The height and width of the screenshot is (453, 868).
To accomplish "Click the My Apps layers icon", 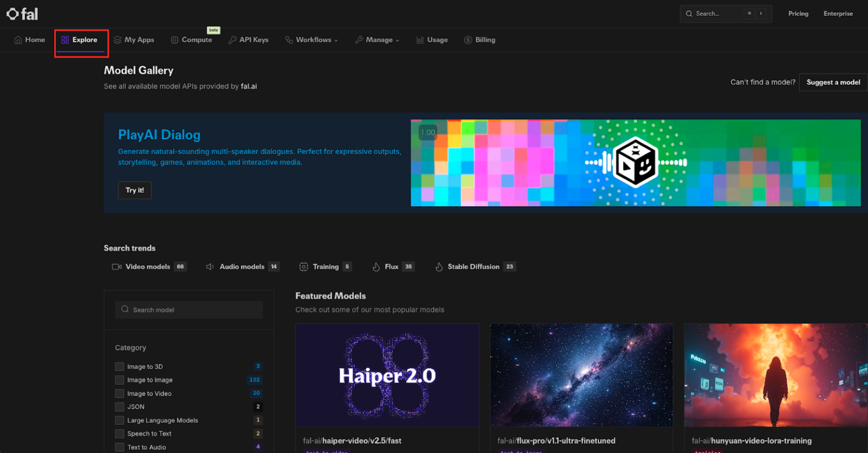I will coord(118,40).
